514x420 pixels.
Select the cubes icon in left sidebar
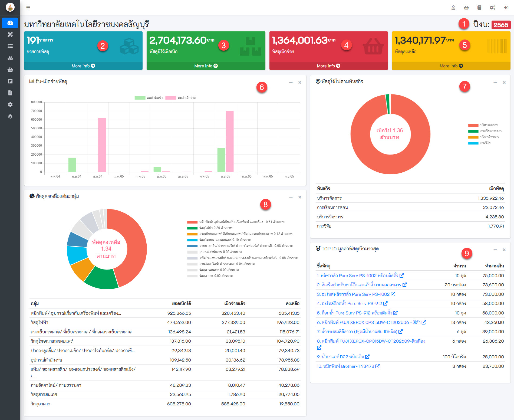[x=10, y=58]
